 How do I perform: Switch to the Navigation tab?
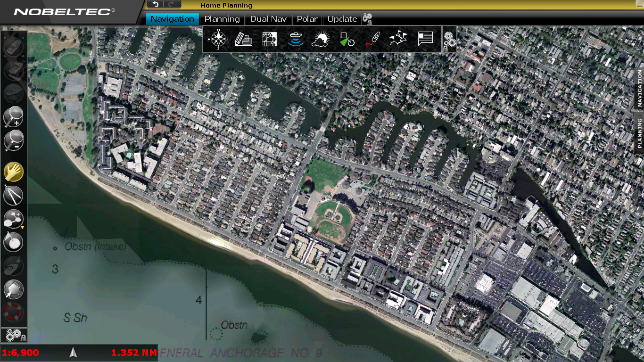coord(172,19)
